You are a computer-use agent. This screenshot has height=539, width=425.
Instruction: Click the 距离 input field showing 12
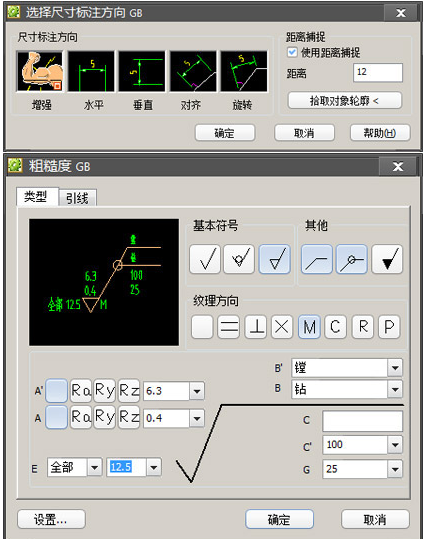click(x=378, y=72)
